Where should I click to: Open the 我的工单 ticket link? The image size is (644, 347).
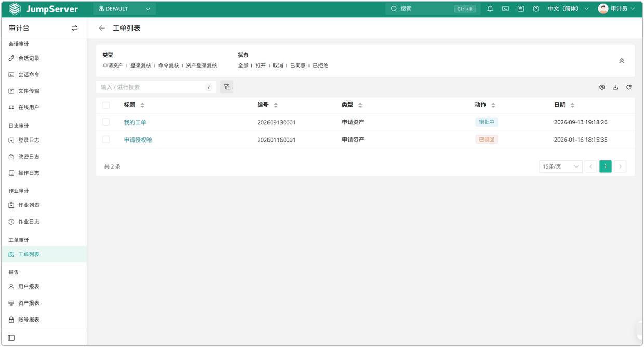tap(135, 122)
